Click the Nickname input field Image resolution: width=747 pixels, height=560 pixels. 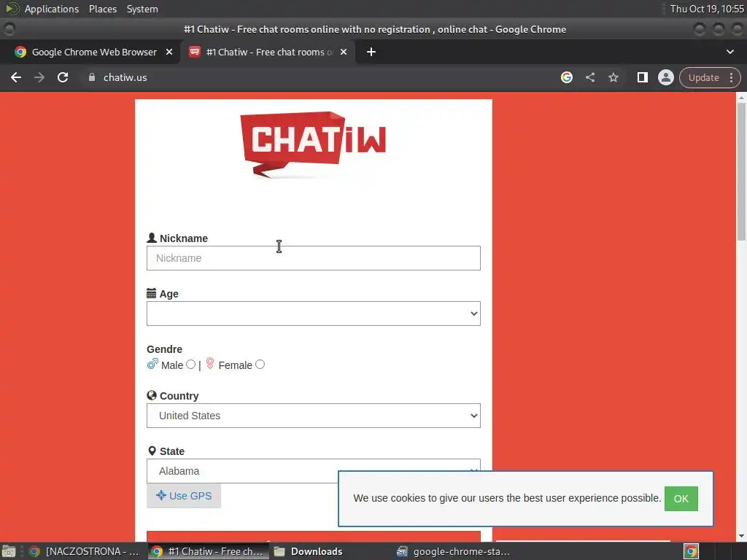314,258
